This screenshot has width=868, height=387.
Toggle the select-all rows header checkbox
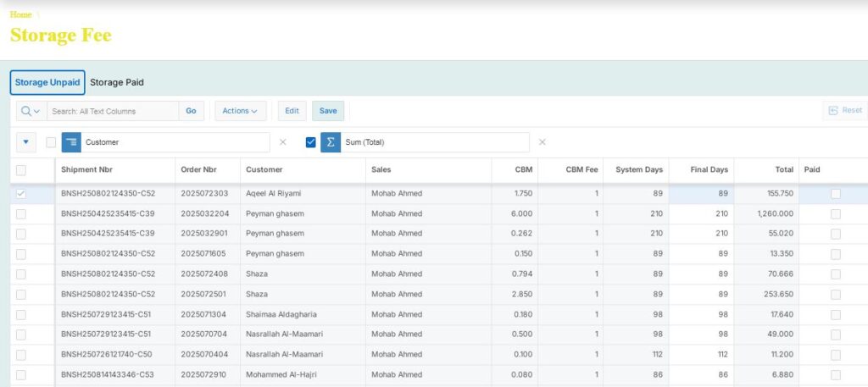pyautogui.click(x=21, y=170)
